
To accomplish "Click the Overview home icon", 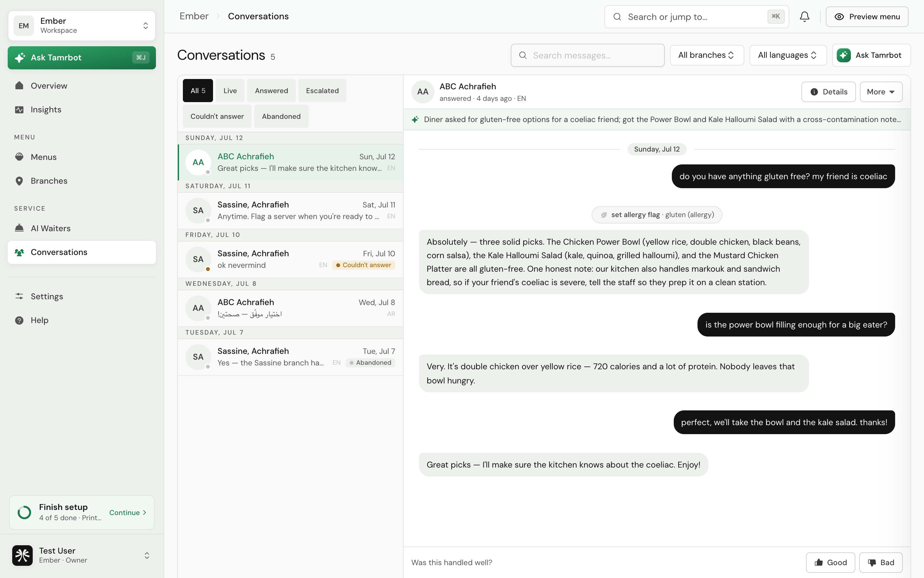I will coord(19,85).
